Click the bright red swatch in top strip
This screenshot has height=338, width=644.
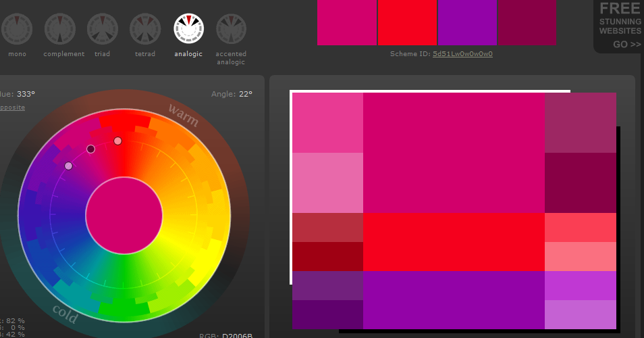coord(407,22)
